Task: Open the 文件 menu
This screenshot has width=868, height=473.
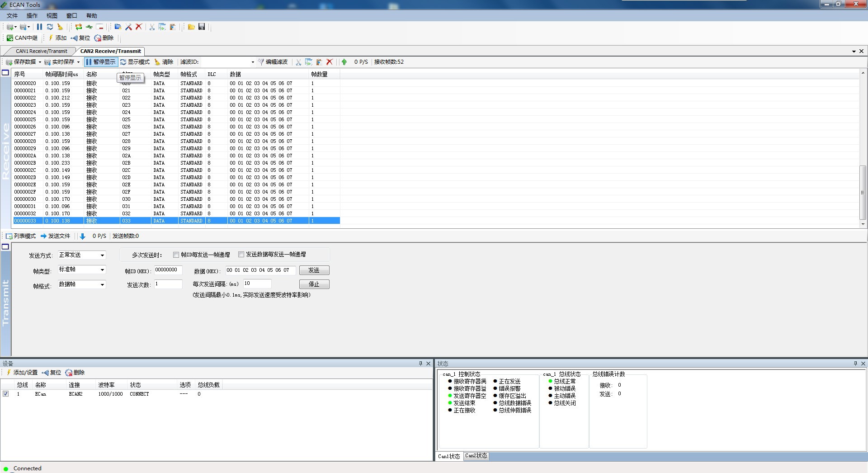Action: [12, 15]
